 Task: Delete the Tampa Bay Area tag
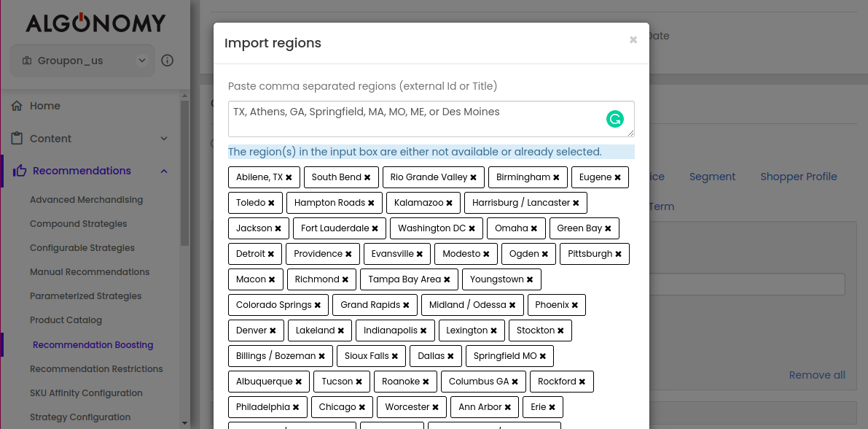click(447, 279)
